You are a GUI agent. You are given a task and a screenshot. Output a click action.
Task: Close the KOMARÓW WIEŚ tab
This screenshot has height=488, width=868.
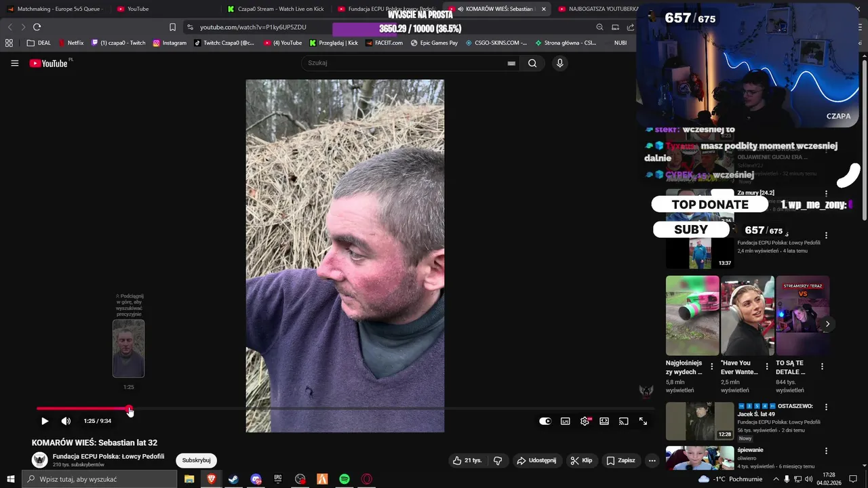click(x=543, y=9)
